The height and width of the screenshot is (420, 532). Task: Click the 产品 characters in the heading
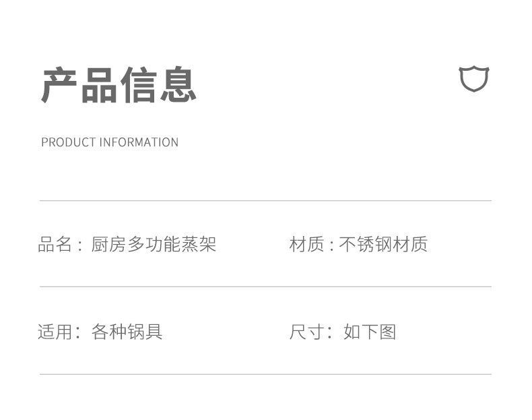point(79,85)
